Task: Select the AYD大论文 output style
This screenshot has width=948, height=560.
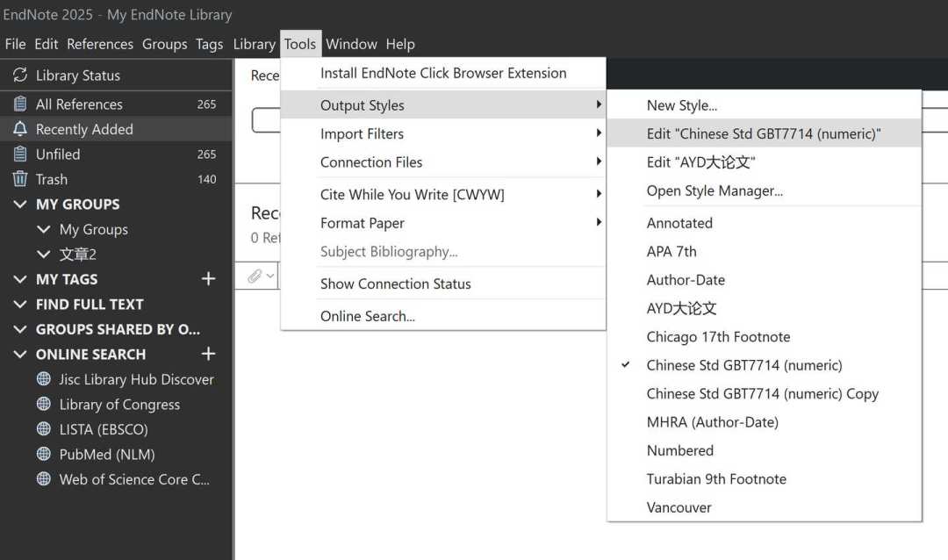Action: 765,308
